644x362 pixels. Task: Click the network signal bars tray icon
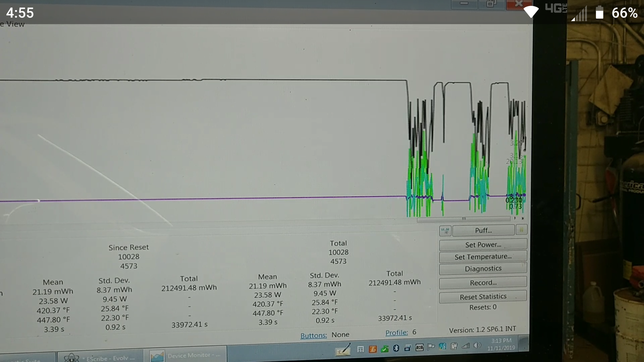coord(465,346)
